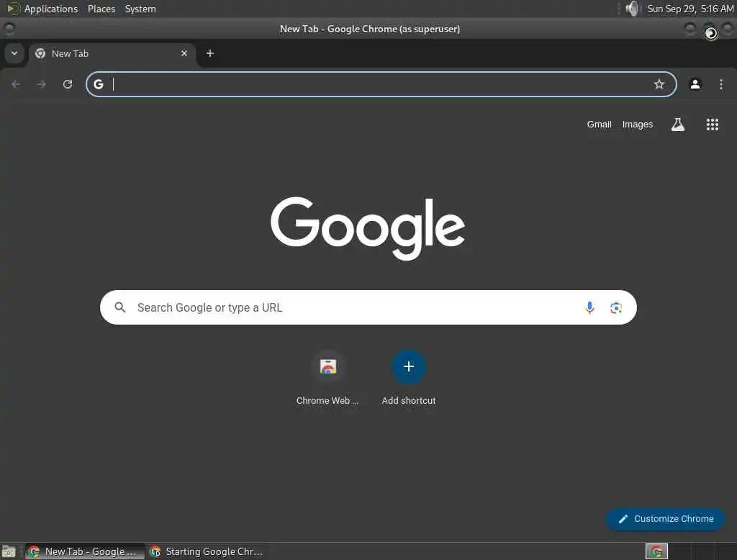
Task: Start voice search with the microphone
Action: (589, 307)
